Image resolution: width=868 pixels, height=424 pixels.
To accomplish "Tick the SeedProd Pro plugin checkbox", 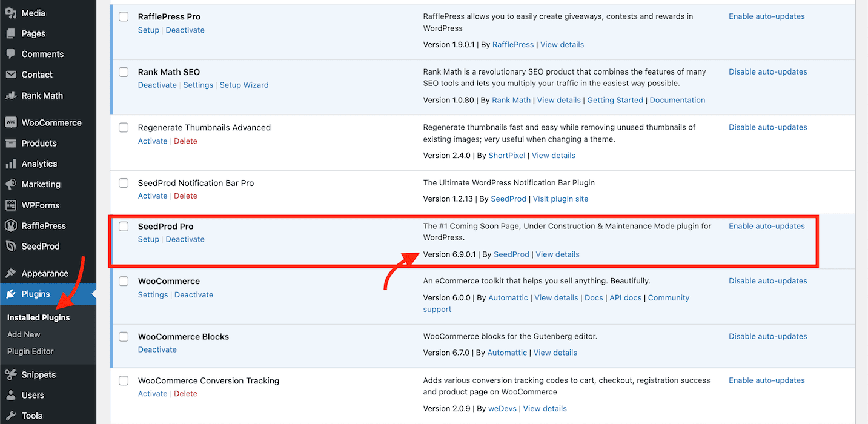I will (124, 227).
